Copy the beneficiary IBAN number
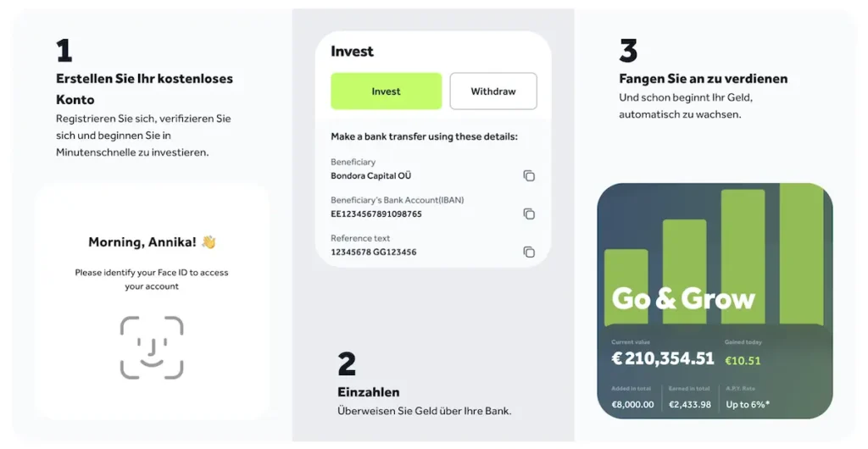The width and height of the screenshot is (868, 449). 529,213
